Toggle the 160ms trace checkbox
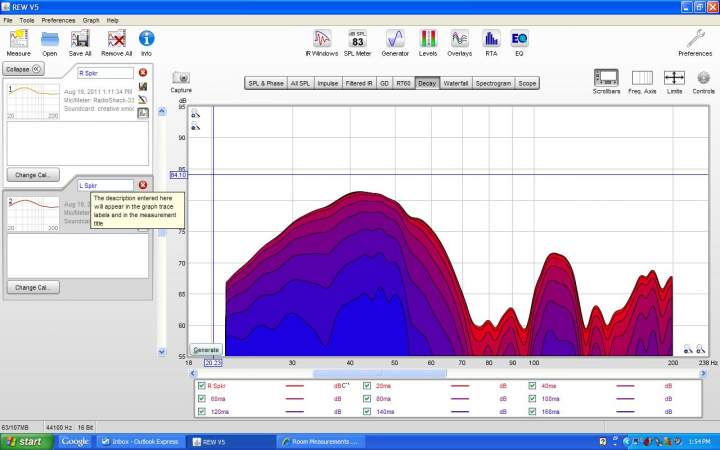 (532, 411)
